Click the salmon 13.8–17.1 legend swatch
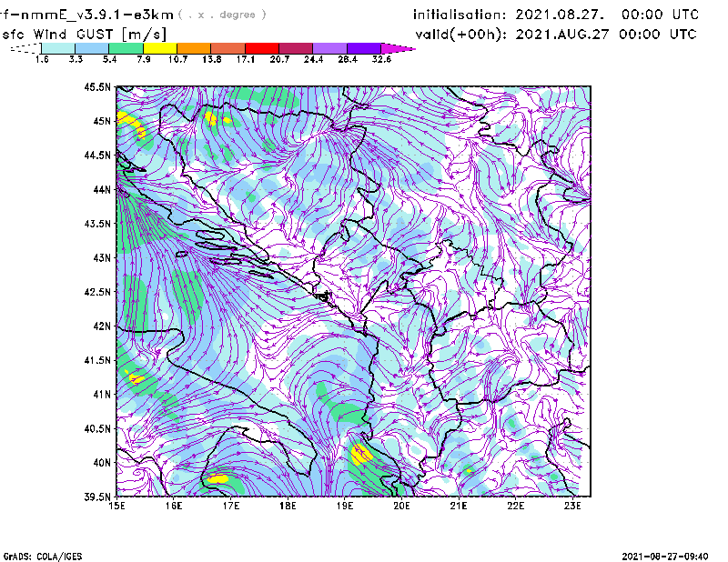This screenshot has width=728, height=562. pos(228,48)
